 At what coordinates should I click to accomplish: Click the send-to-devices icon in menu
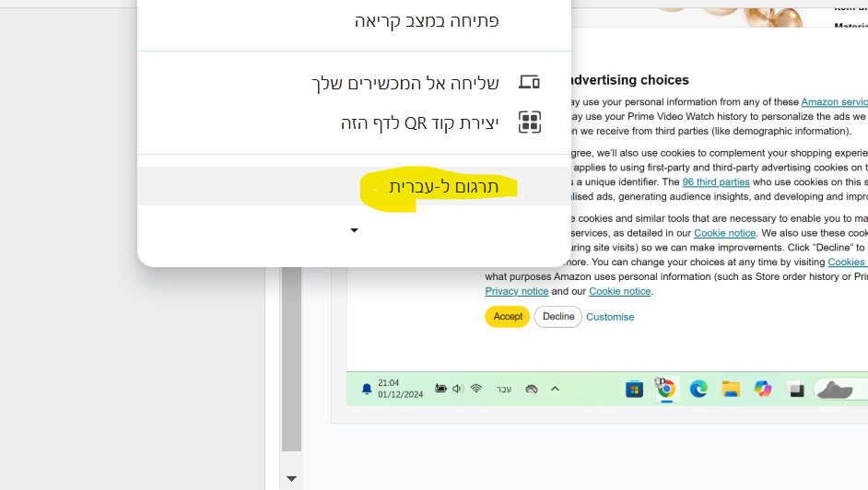[x=529, y=82]
